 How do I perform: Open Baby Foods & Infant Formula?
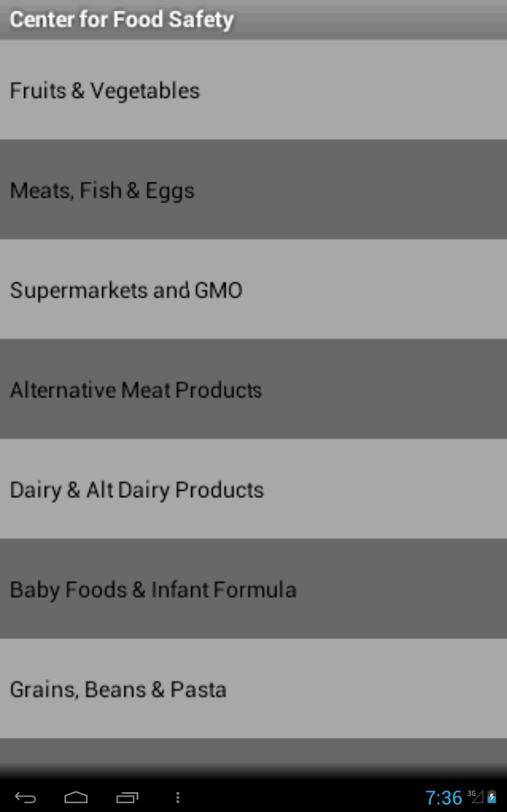pyautogui.click(x=253, y=589)
